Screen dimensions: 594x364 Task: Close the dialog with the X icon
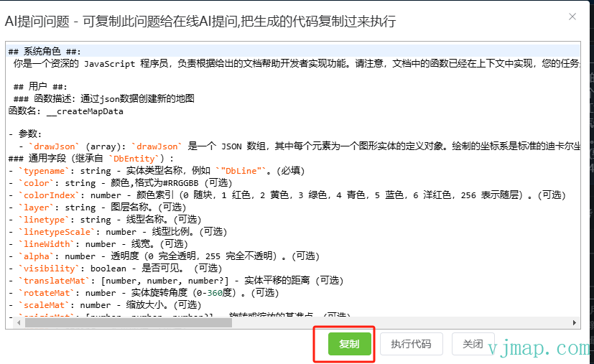pos(572,17)
